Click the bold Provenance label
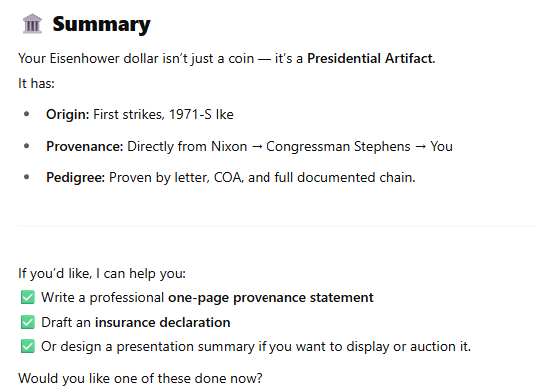This screenshot has width=537, height=390. [85, 147]
